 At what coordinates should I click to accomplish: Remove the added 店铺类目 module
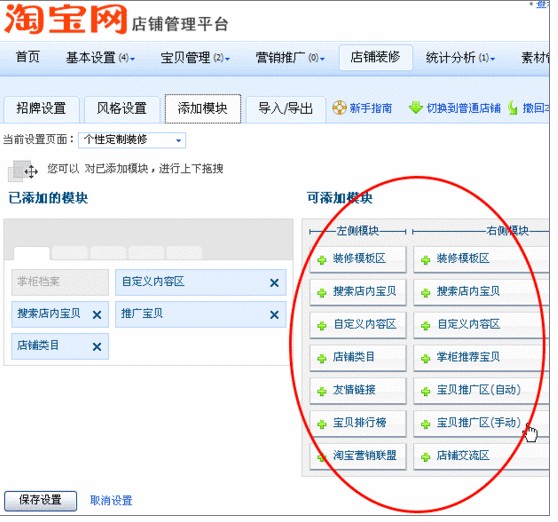tap(97, 347)
